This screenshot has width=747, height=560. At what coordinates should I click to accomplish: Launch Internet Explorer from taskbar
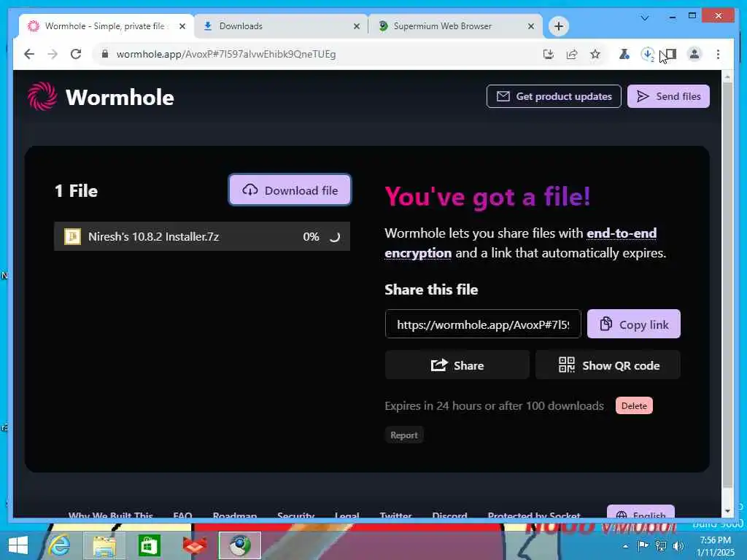[x=60, y=545]
